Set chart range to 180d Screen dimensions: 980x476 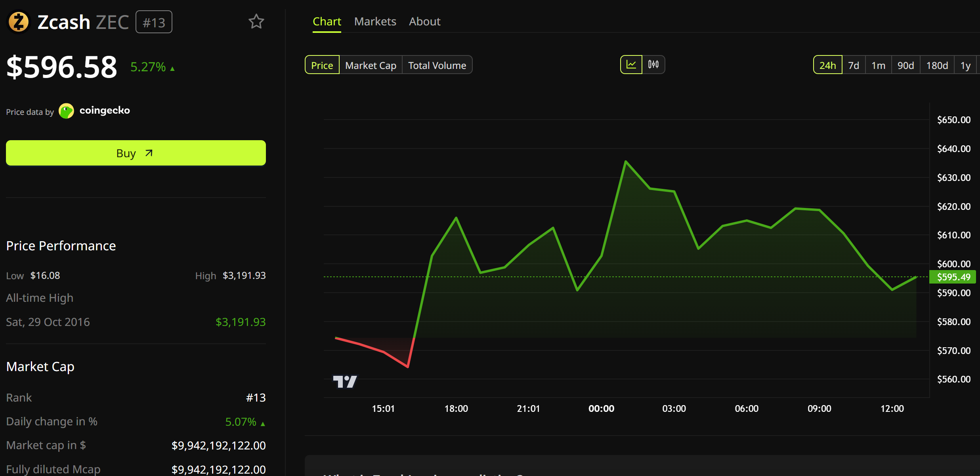click(937, 65)
